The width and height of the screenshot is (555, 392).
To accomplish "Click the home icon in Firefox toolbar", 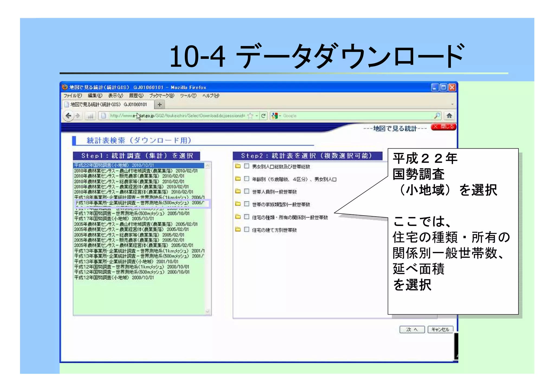I will [449, 116].
